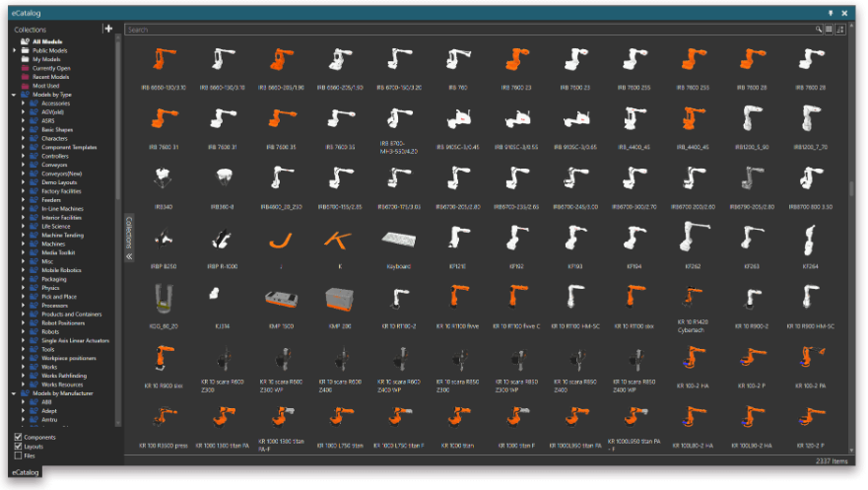Select the KF262 robot thumbnail

pyautogui.click(x=693, y=237)
